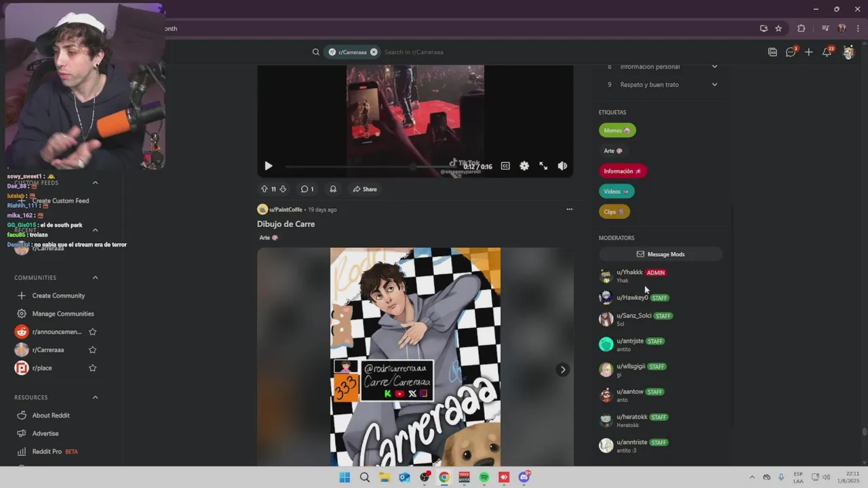Open the Reddit user avatar menu
Screen dimensions: 868x488
848,52
